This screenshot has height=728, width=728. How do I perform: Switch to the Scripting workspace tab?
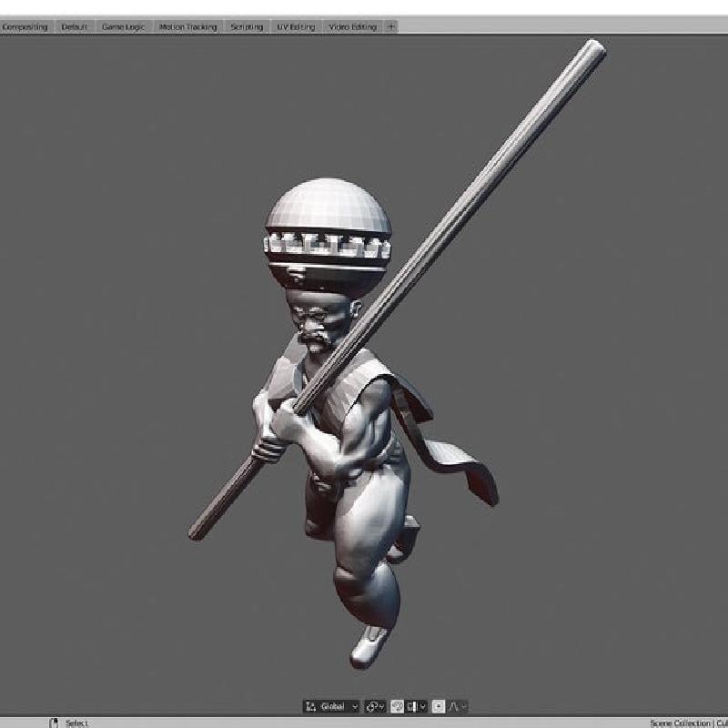(247, 27)
